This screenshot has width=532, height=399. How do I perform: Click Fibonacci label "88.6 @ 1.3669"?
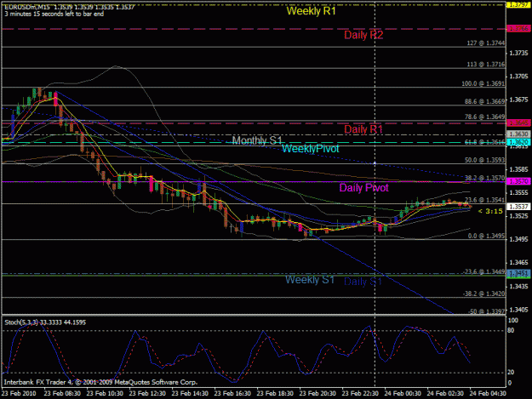tap(485, 101)
